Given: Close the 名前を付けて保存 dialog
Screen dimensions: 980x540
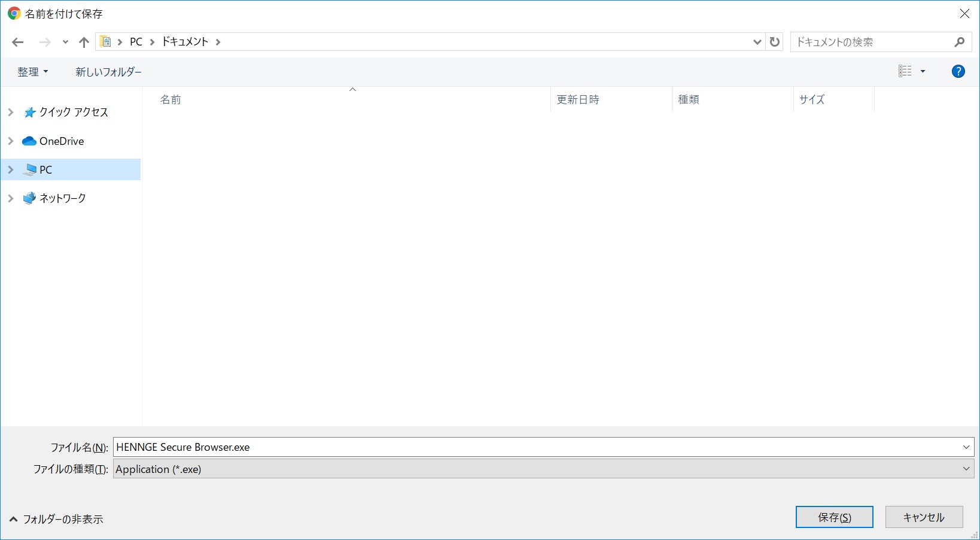Looking at the screenshot, I should pos(964,14).
